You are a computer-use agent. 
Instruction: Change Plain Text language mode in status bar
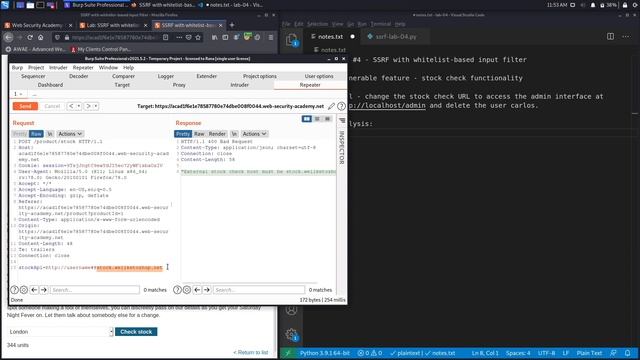pos(589,353)
